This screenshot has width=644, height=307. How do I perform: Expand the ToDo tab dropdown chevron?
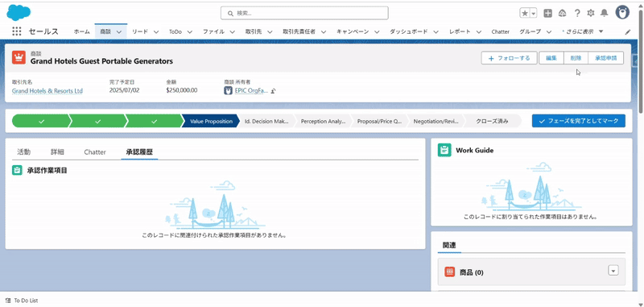[x=190, y=31]
